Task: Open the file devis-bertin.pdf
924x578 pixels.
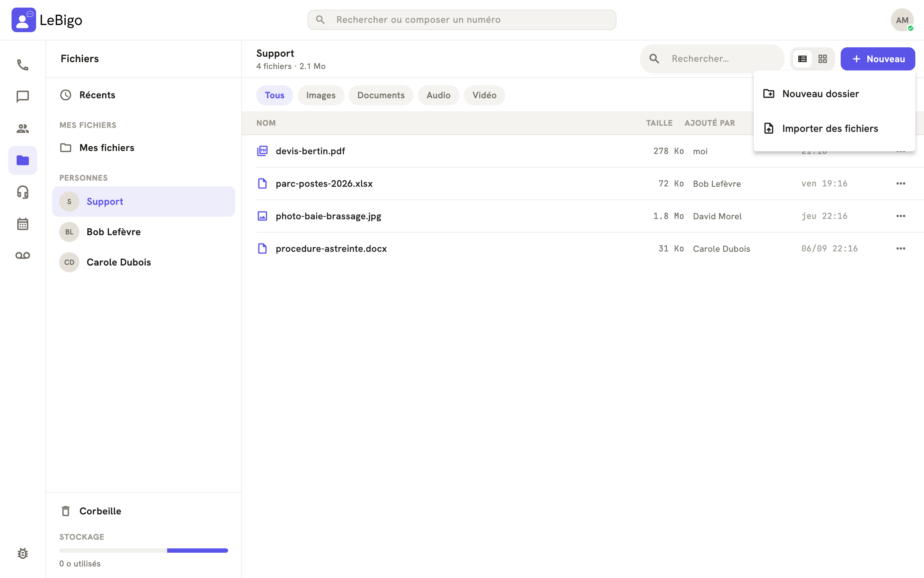Action: click(x=310, y=151)
